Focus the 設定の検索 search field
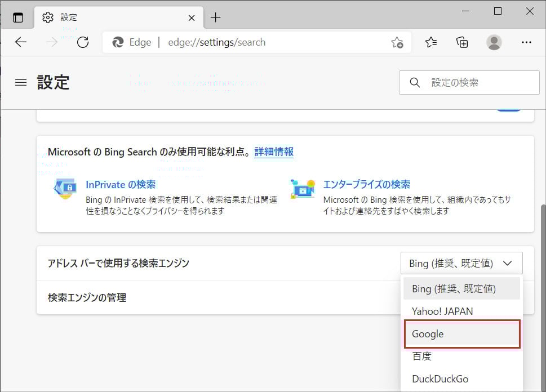 pyautogui.click(x=469, y=82)
